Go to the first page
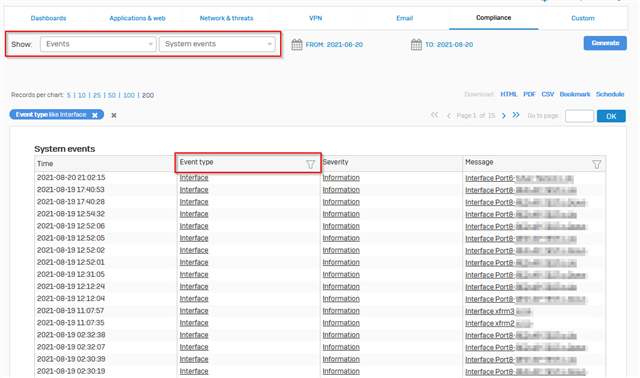This screenshot has width=640, height=378. (x=434, y=115)
